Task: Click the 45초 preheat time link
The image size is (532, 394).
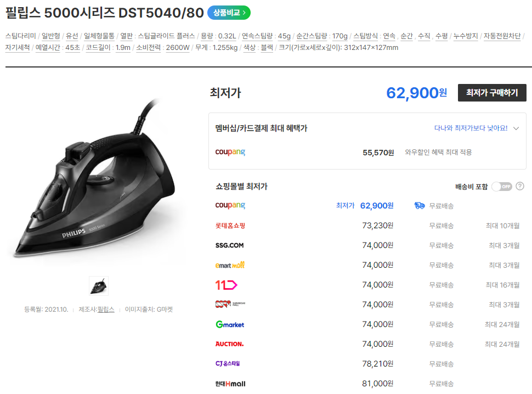Action: click(73, 48)
